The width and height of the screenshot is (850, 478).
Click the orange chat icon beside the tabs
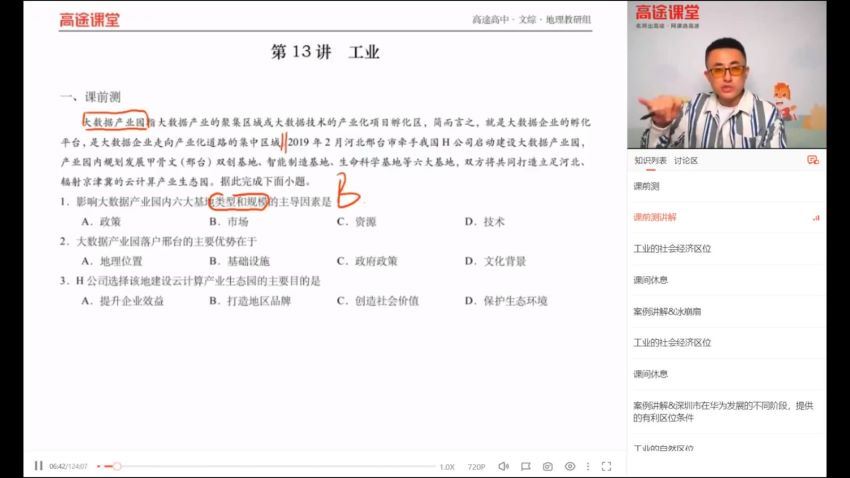coord(813,160)
